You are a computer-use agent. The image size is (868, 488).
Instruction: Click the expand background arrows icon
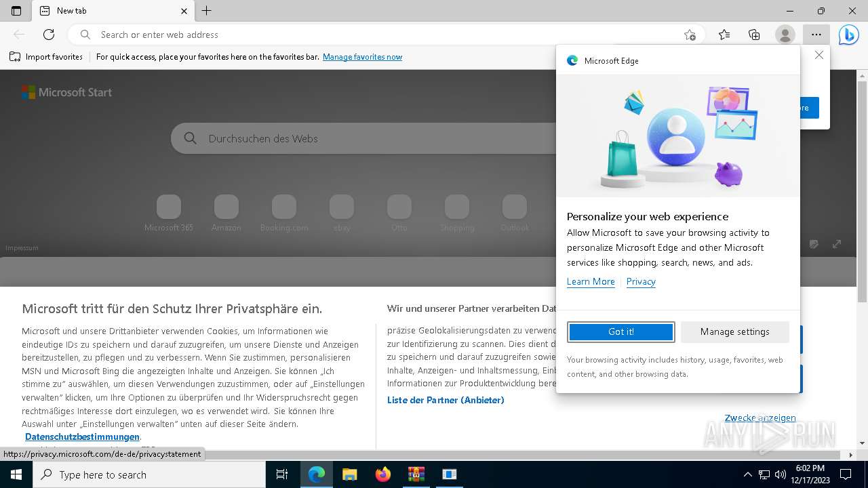[837, 244]
